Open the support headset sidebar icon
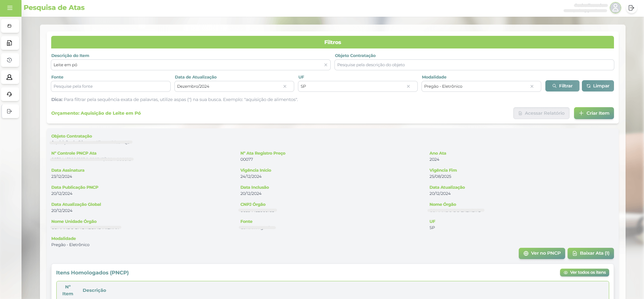This screenshot has height=299, width=644. coord(10,94)
